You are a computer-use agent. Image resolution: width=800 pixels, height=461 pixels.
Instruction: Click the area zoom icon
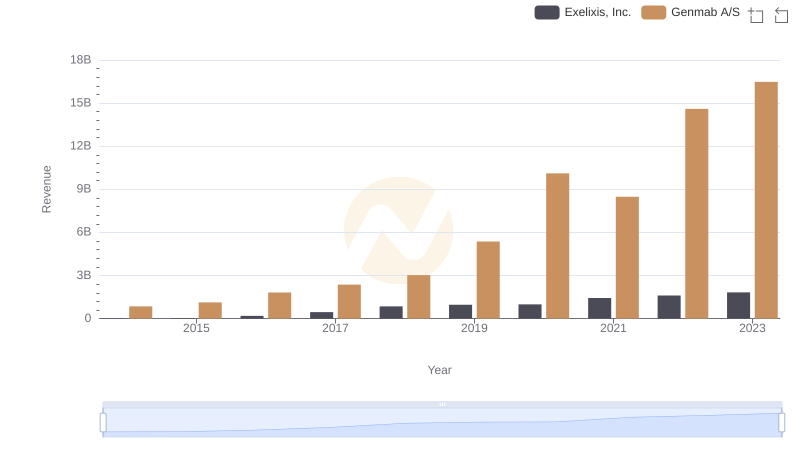(756, 15)
